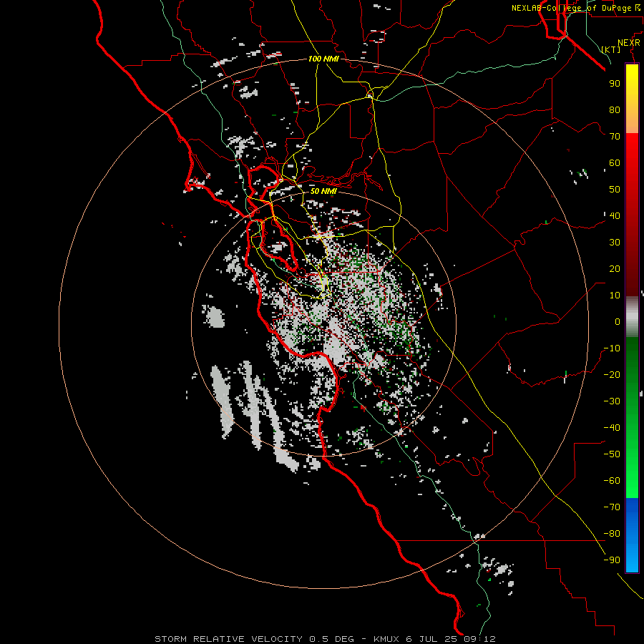Image resolution: width=644 pixels, height=644 pixels.
Task: Select the 50 value on velocity scale
Action: point(615,190)
